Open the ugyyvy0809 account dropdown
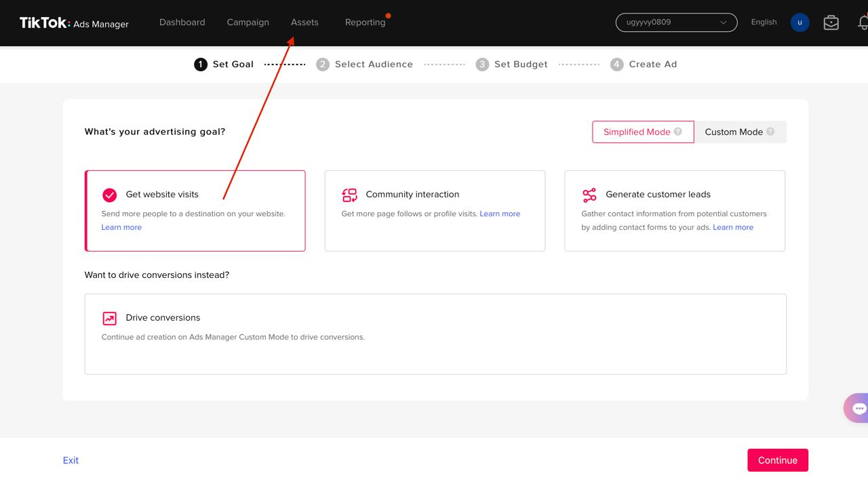This screenshot has width=868, height=480. click(676, 22)
